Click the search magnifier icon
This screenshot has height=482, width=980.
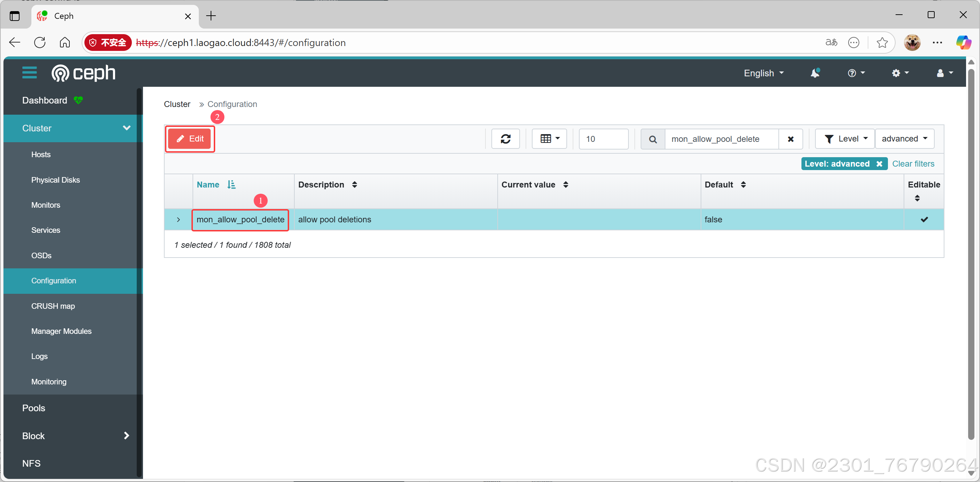(x=653, y=139)
